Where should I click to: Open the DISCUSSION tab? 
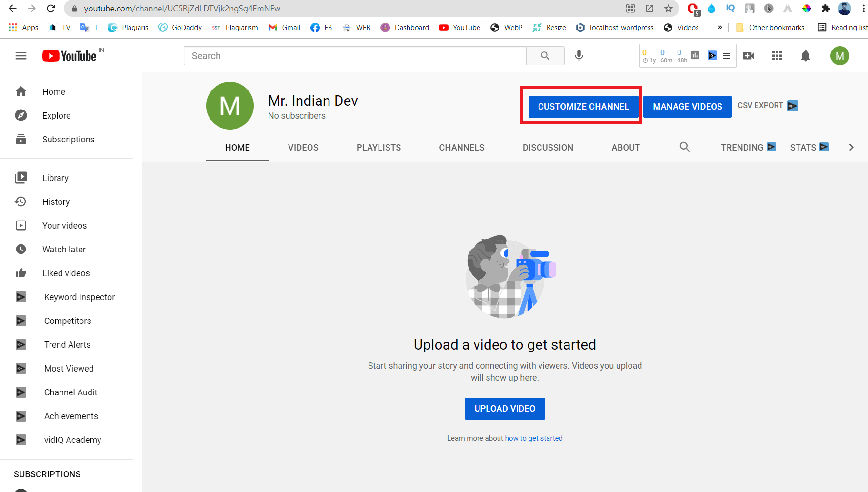(x=548, y=147)
